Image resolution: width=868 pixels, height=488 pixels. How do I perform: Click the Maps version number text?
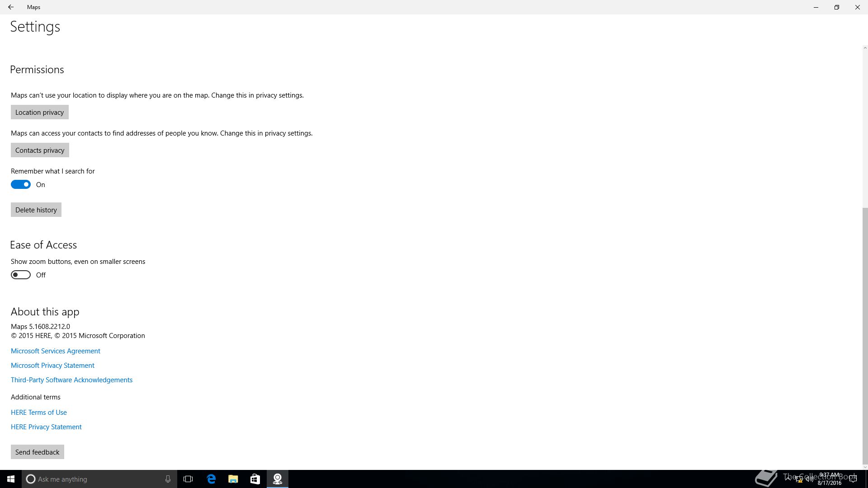click(40, 326)
